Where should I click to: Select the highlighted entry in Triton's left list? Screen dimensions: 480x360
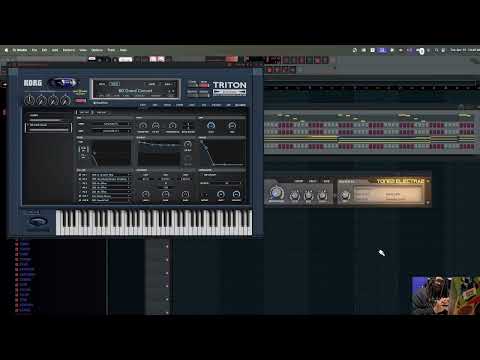tap(48, 127)
